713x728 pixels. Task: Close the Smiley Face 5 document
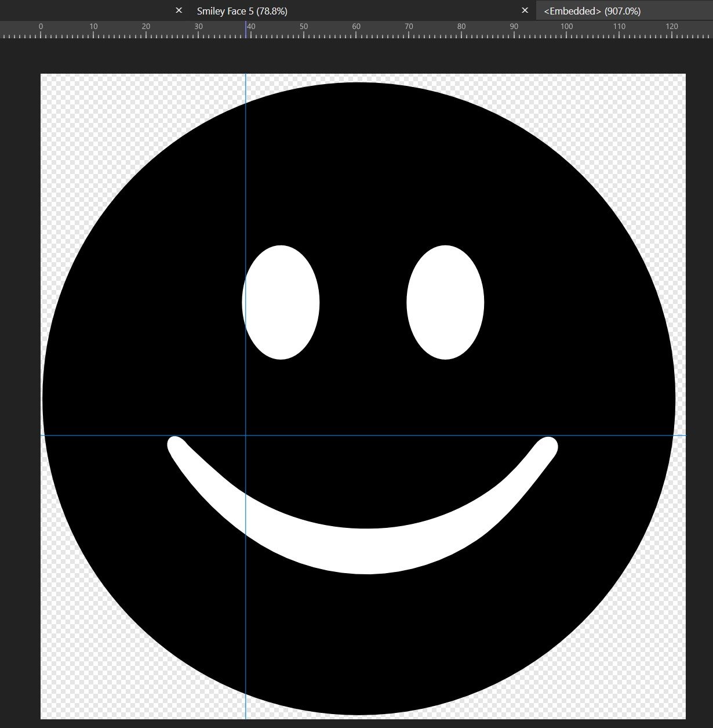179,10
